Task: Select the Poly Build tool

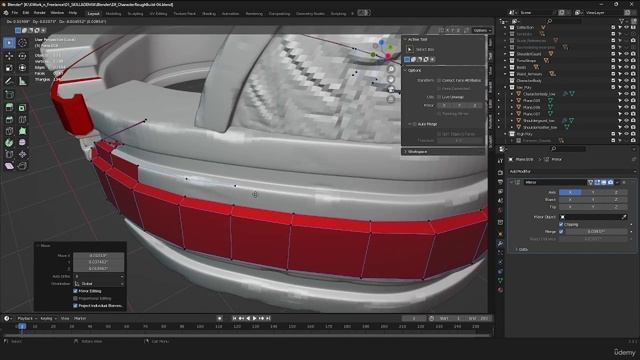Action: tap(22, 131)
